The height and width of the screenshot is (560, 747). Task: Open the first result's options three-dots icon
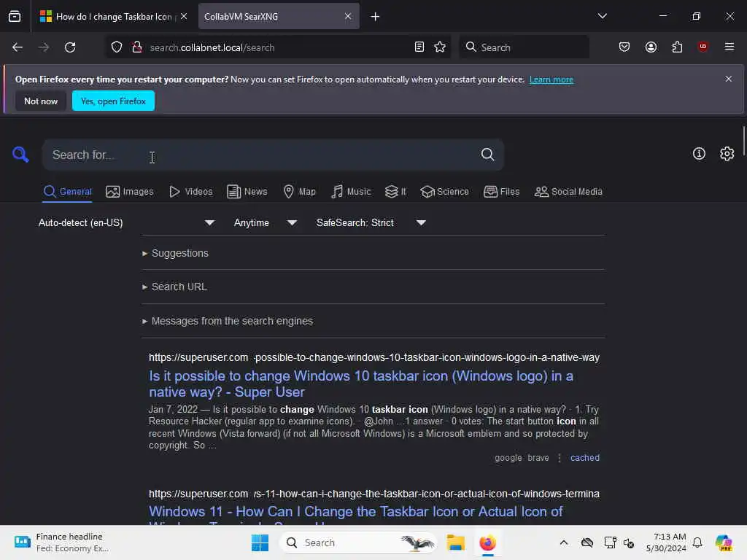coord(560,458)
